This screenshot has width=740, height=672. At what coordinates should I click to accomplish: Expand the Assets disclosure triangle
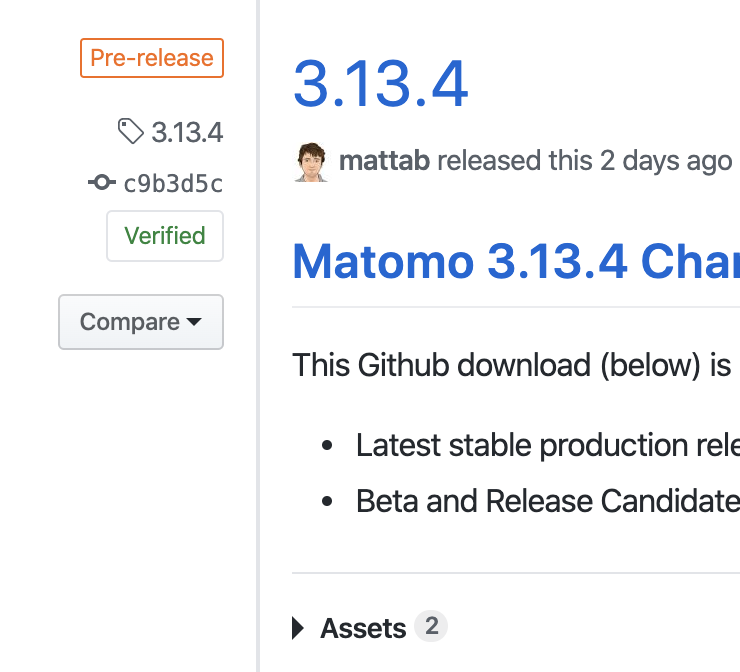pyautogui.click(x=298, y=628)
